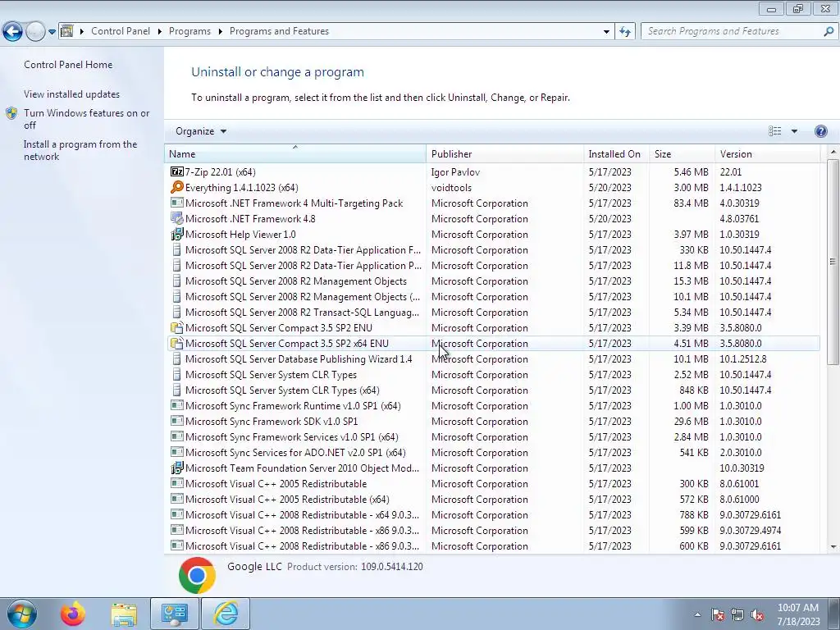Screen dimensions: 840x630
Task: Launch Firefox from the taskbar
Action: [73, 614]
